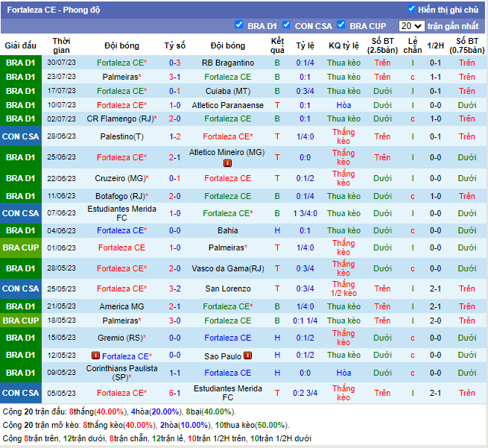Click the Botafogo (RJ) team name
Image resolution: width=488 pixels, height=448 pixels.
119,196
